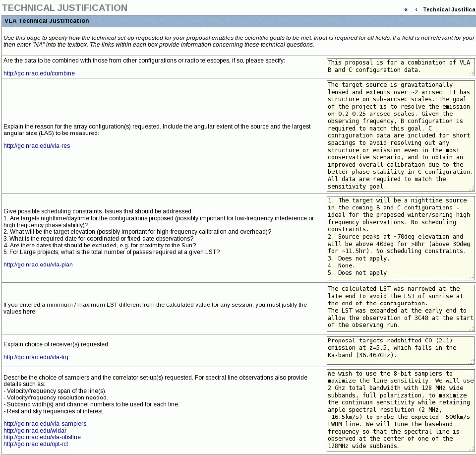Open the go.nrao.edu/combine link
The image size is (476, 455).
pos(39,73)
